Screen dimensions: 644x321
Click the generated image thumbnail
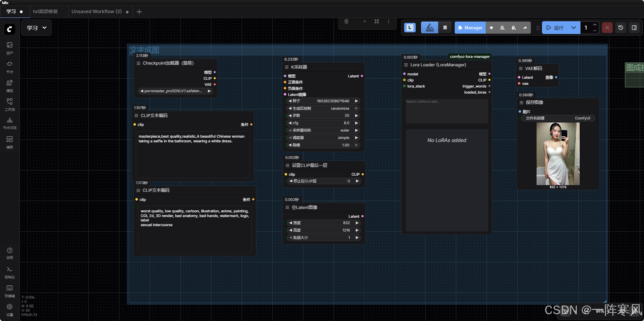tap(558, 154)
